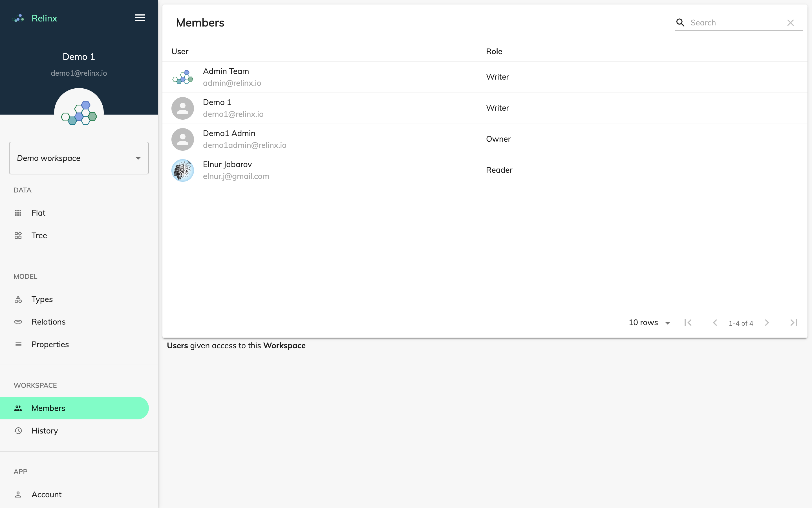Viewport: 812px width, 508px height.
Task: Open the Account page
Action: pyautogui.click(x=74, y=494)
